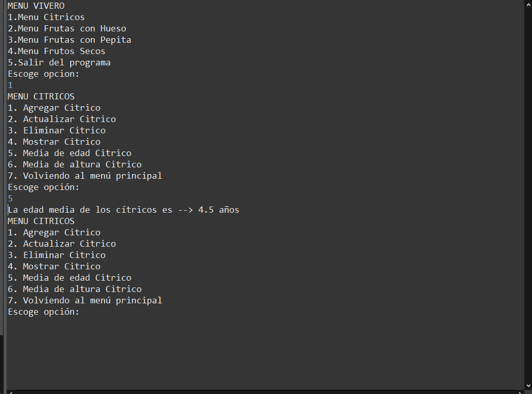Screen dimensions: 532x394
Task: Click the vertical scrollbar up arrow
Action: pyautogui.click(x=527, y=4)
